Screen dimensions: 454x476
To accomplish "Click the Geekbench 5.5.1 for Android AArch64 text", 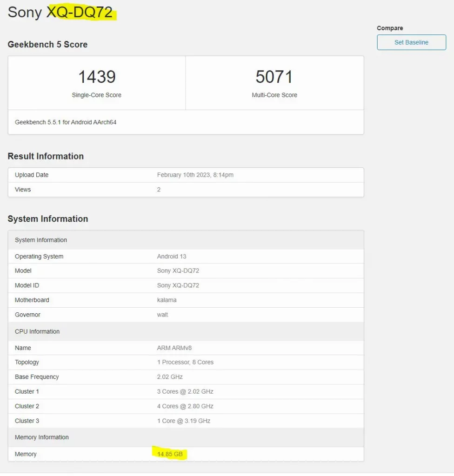I will (x=66, y=122).
